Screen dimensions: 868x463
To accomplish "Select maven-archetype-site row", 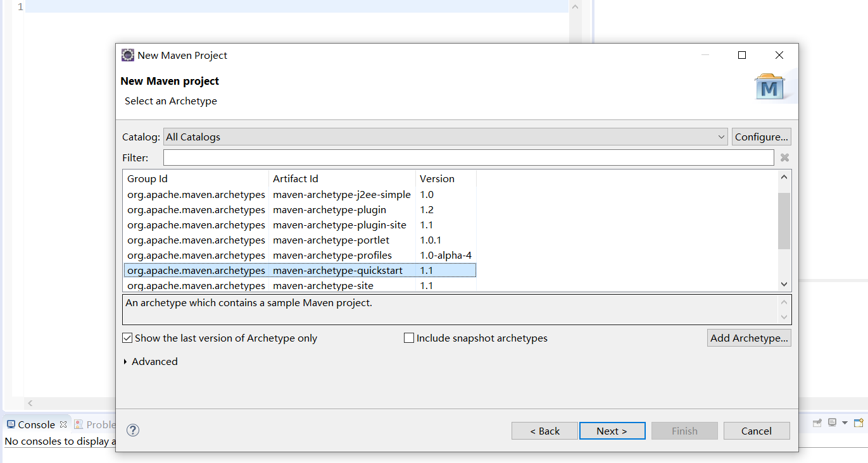I will coord(300,285).
